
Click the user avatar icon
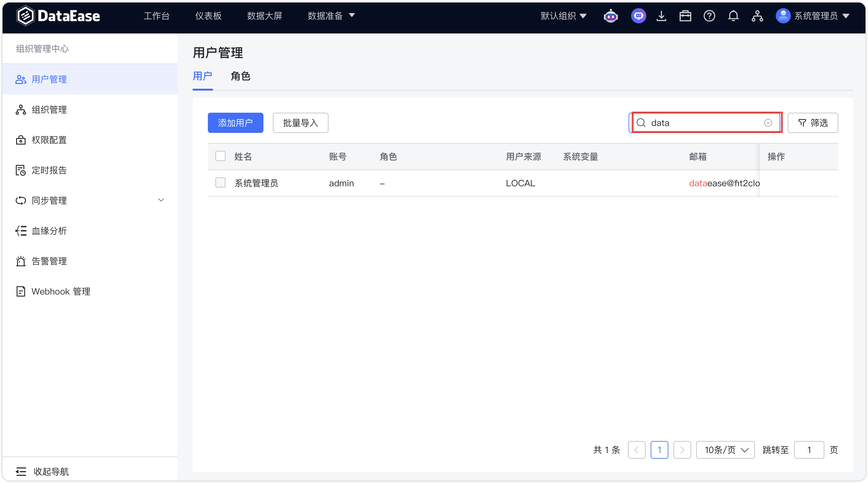click(783, 16)
